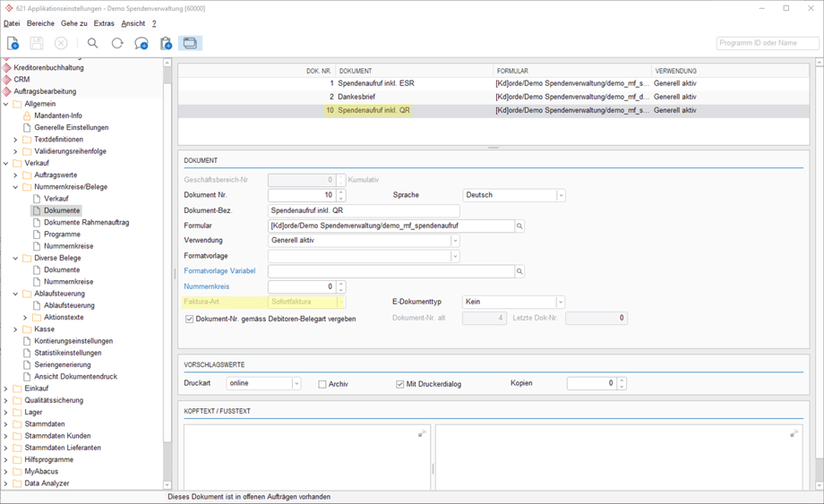
Task: Sort by the DOK. NR. column header
Action: [x=319, y=71]
